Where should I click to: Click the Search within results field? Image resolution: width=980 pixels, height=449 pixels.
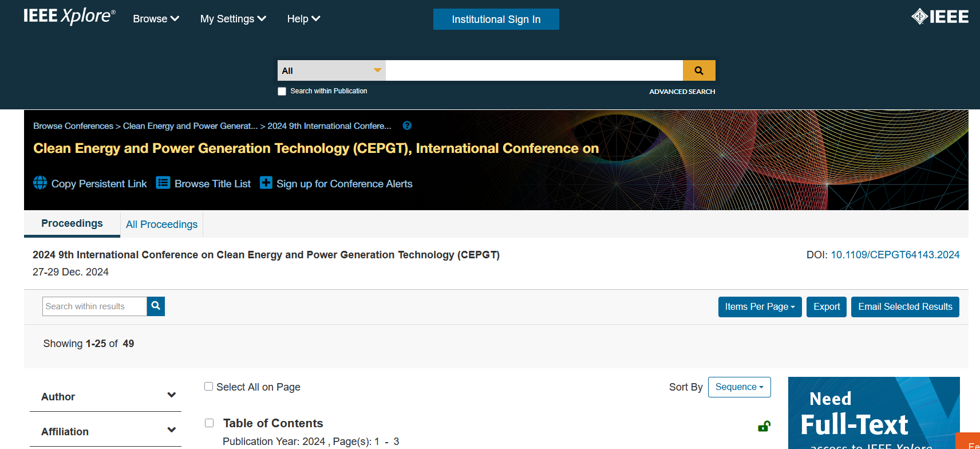point(94,306)
